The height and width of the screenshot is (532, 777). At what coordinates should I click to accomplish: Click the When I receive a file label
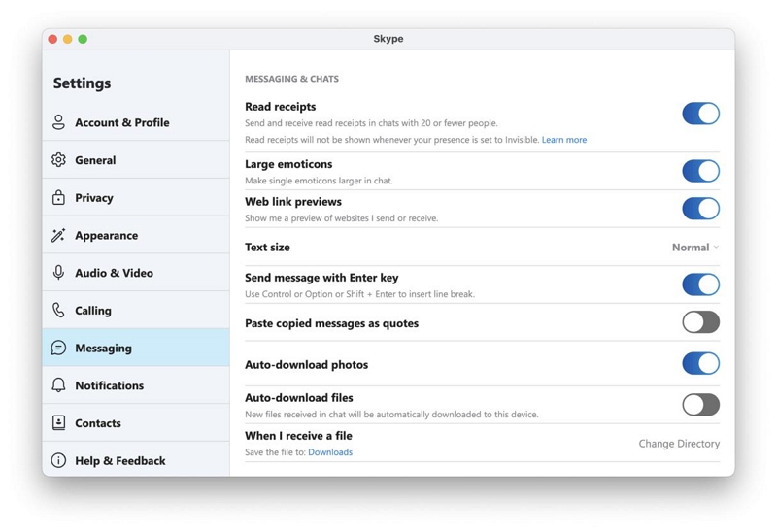point(298,436)
